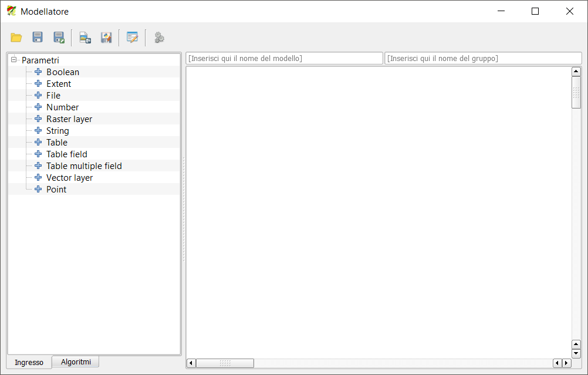Click the model name input field
588x375 pixels.
[284, 59]
